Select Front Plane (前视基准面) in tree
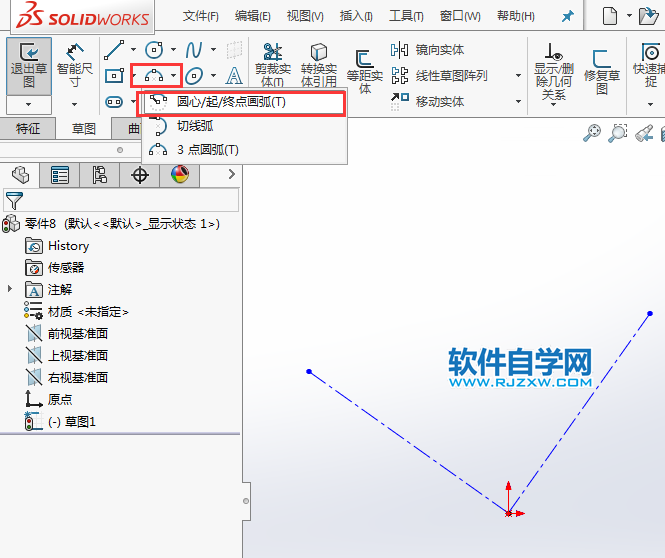Viewport: 665px width, 558px height. tap(67, 333)
